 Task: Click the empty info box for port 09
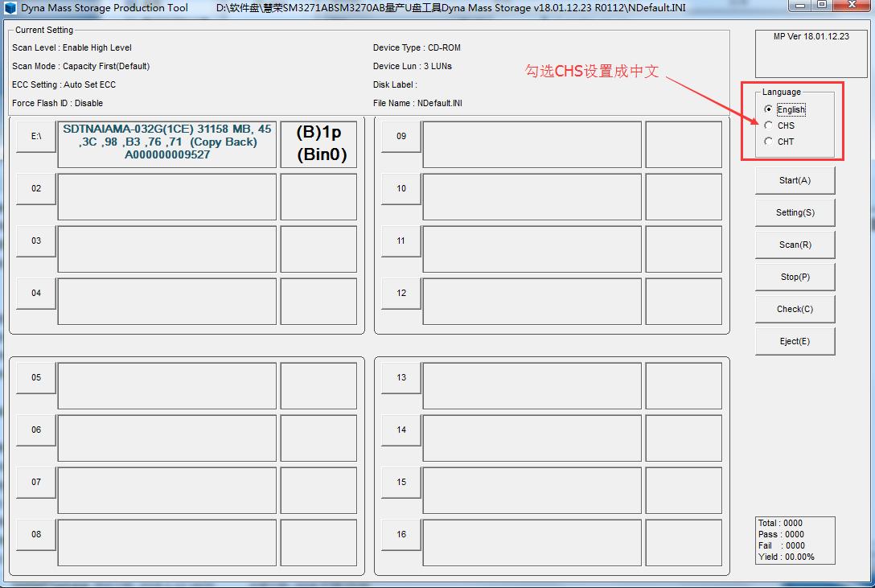click(532, 144)
